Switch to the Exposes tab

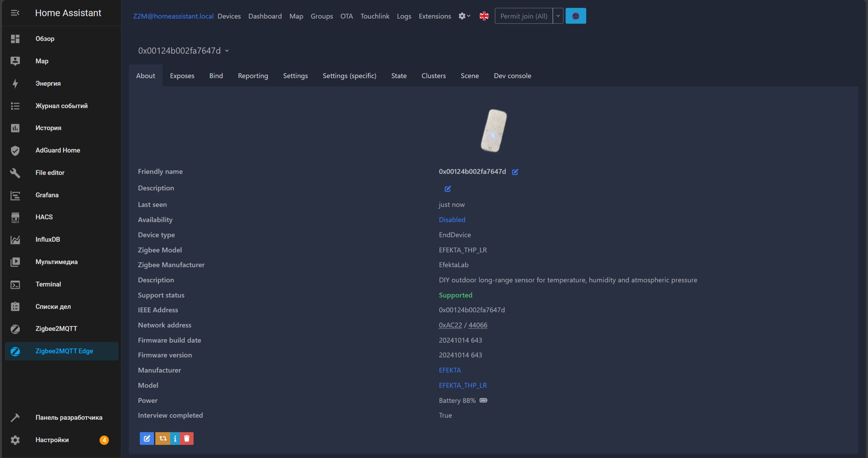pyautogui.click(x=182, y=76)
